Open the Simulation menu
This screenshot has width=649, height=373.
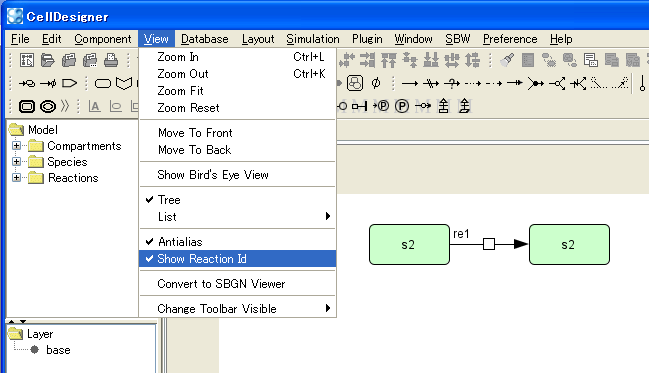313,39
